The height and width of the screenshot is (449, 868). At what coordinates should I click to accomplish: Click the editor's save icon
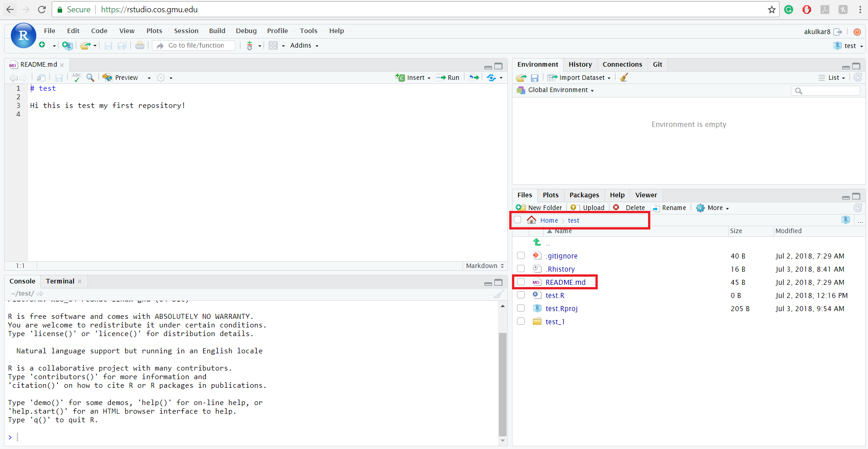[59, 78]
